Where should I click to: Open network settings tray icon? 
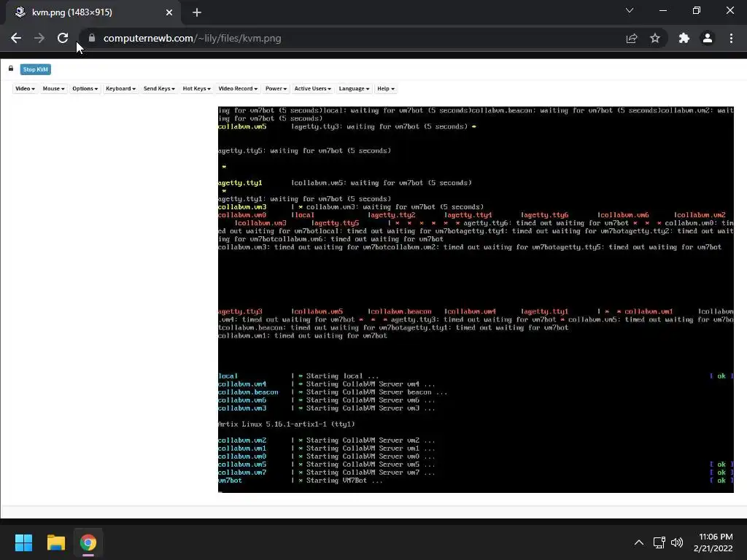pos(659,542)
